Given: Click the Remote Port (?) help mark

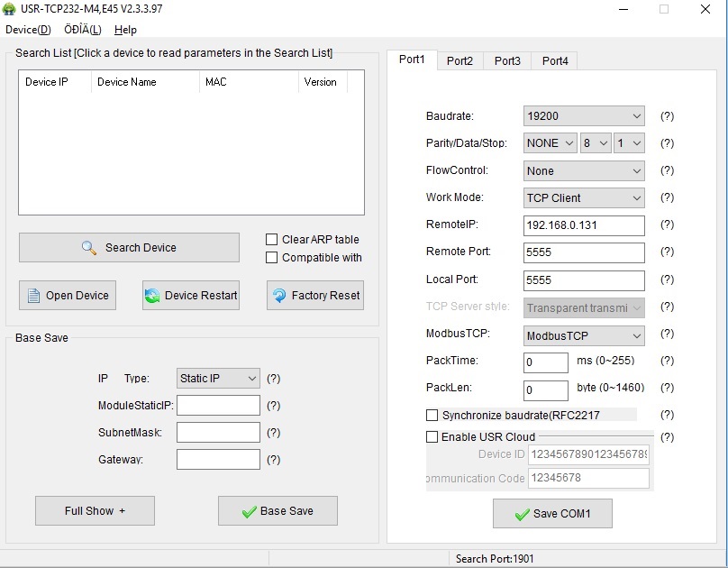Looking at the screenshot, I should (667, 252).
